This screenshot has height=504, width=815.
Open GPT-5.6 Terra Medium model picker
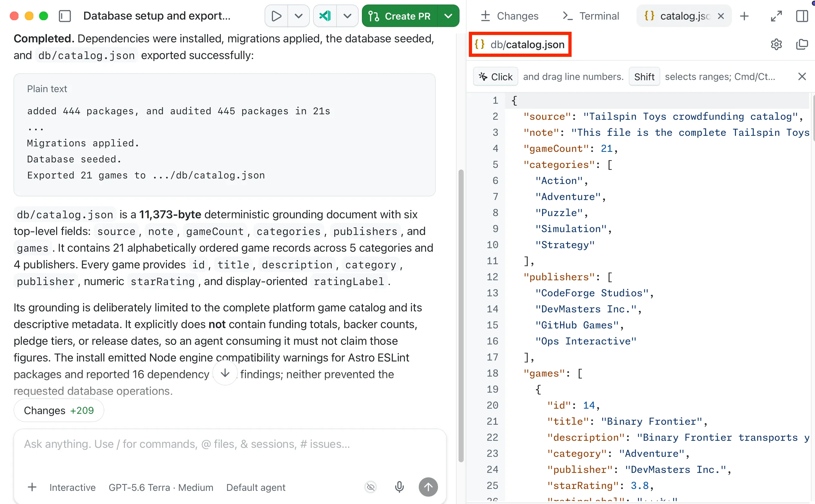(x=161, y=487)
